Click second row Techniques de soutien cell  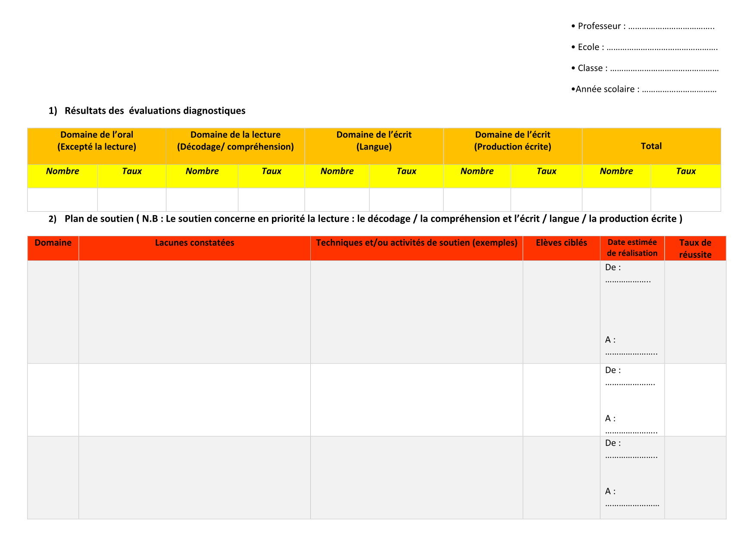416,400
